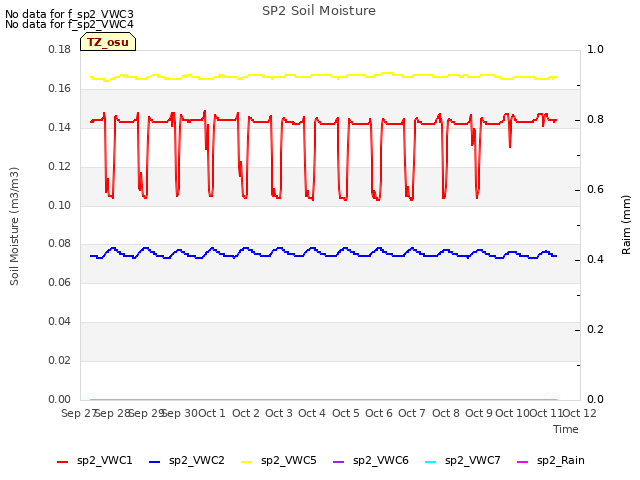Click the Oct 4 date tick label
Image resolution: width=640 pixels, height=480 pixels.
click(x=312, y=413)
